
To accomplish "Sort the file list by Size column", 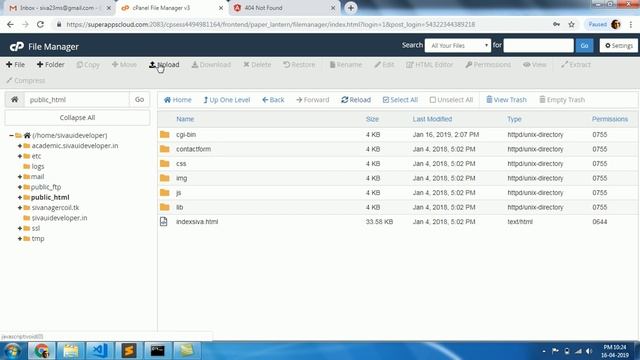I will tap(372, 119).
